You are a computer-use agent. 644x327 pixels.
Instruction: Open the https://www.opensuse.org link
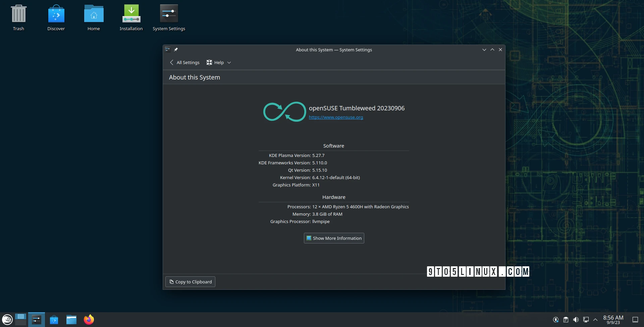pos(336,117)
